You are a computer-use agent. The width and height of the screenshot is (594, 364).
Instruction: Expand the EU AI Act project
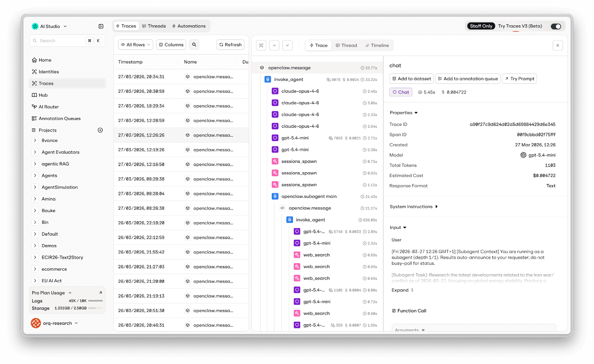tap(35, 281)
